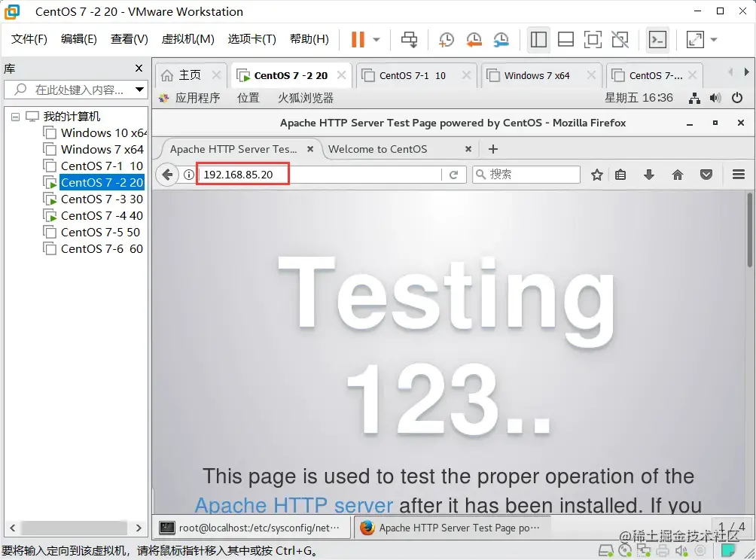This screenshot has height=560, width=756.
Task: Go back in Firefox
Action: click(167, 175)
